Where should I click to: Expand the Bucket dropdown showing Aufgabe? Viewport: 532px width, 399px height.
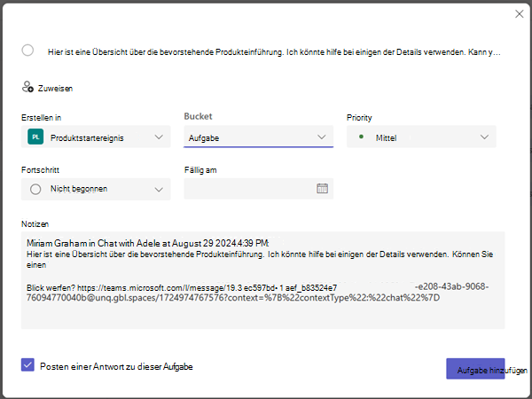coord(258,137)
